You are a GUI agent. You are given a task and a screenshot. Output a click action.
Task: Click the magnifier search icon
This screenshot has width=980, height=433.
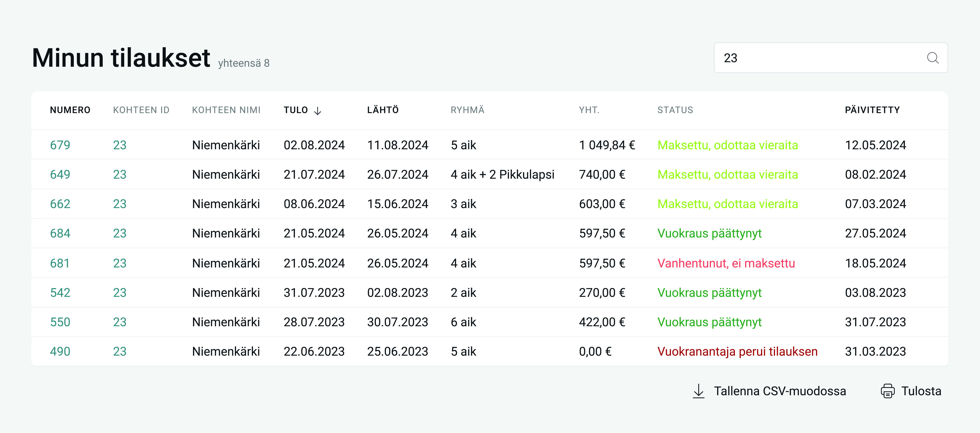932,58
